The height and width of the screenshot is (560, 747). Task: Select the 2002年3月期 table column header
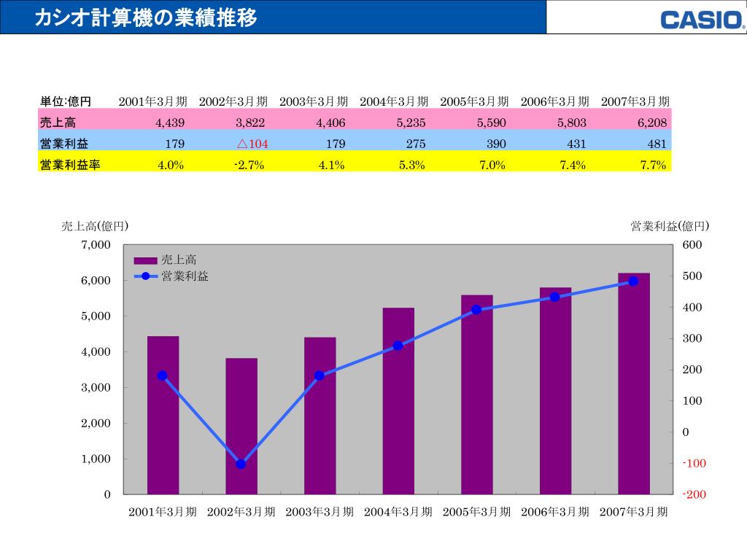click(x=233, y=101)
